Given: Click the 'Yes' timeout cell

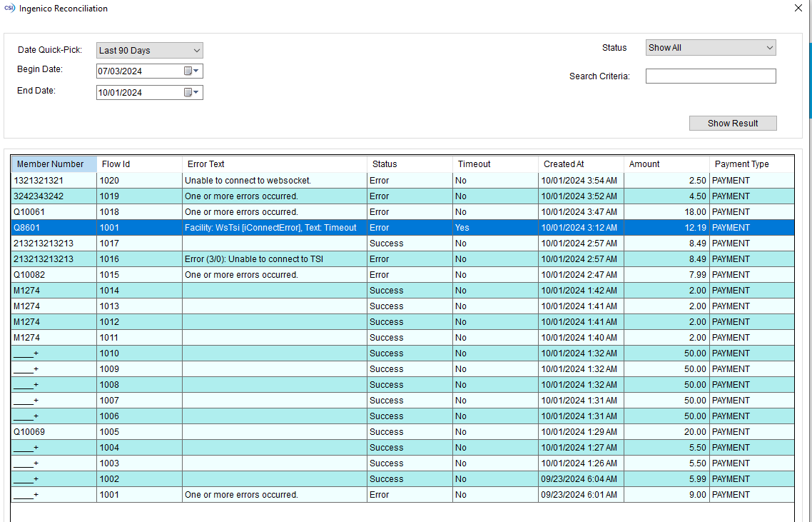Looking at the screenshot, I should [495, 228].
